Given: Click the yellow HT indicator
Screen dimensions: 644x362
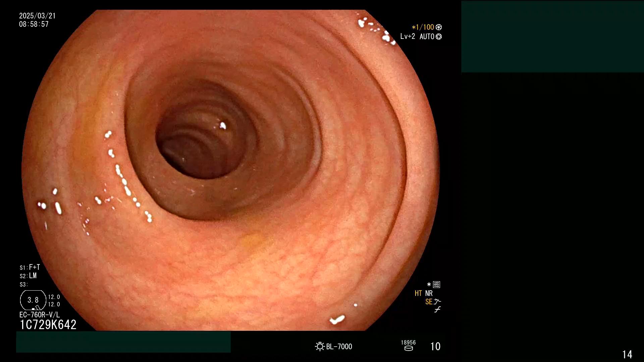Looking at the screenshot, I should 418,293.
